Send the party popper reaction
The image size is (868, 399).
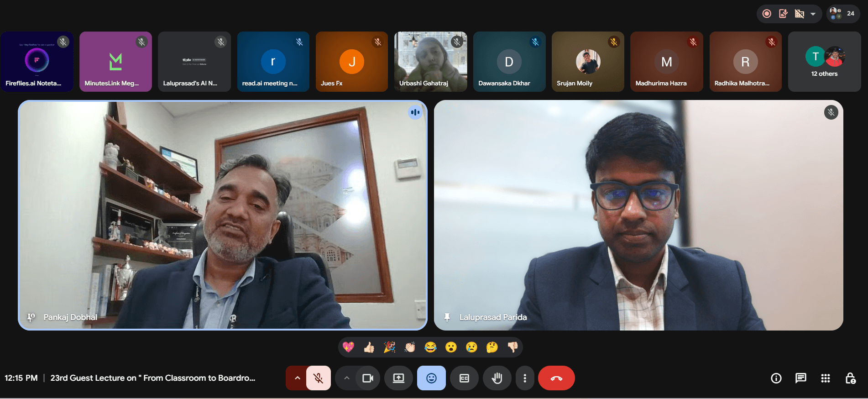[x=389, y=347]
